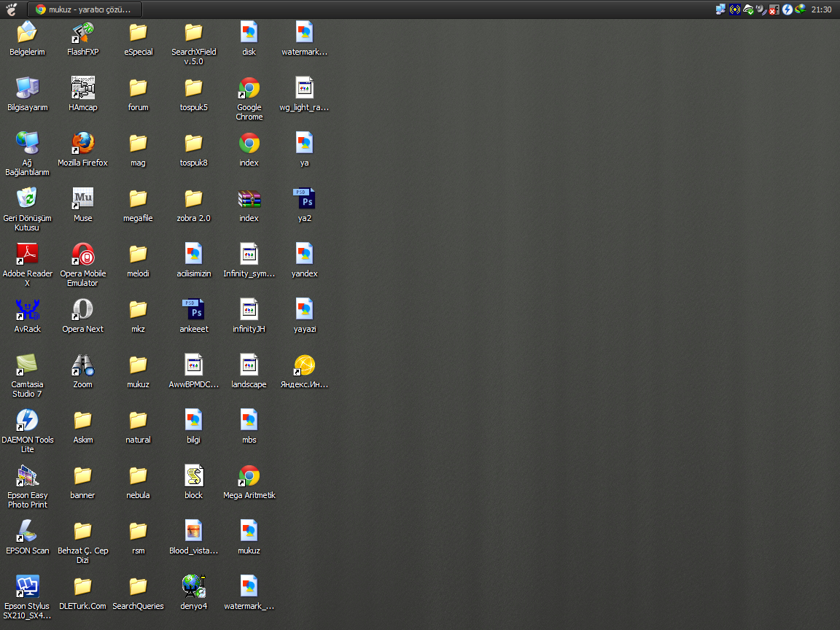Select the Geri Dönüşüm Kutusu recycle bin
This screenshot has height=630, width=840.
pyautogui.click(x=27, y=198)
